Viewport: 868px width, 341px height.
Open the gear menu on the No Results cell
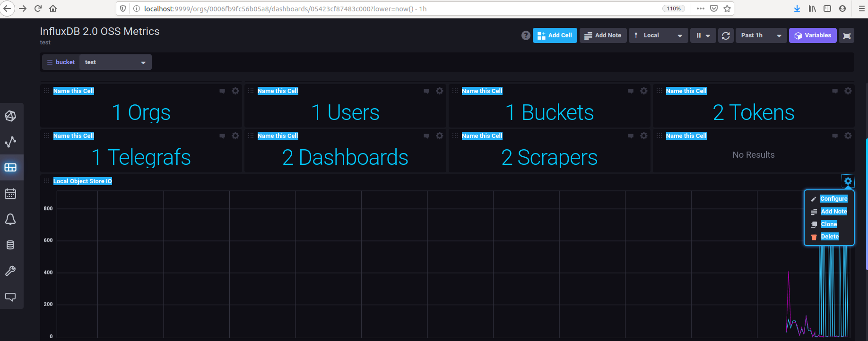click(848, 136)
